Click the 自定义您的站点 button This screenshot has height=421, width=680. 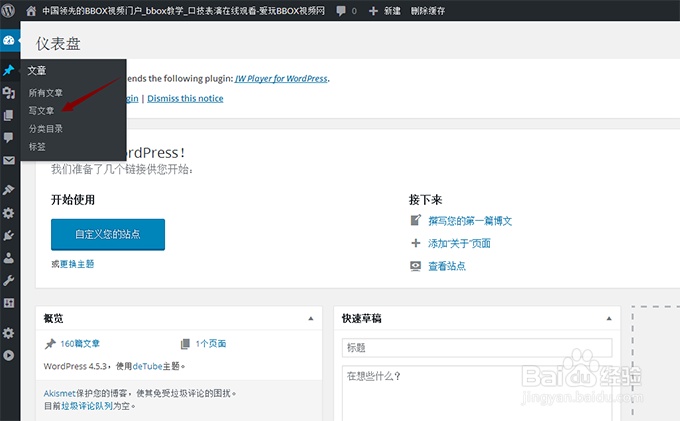[108, 234]
